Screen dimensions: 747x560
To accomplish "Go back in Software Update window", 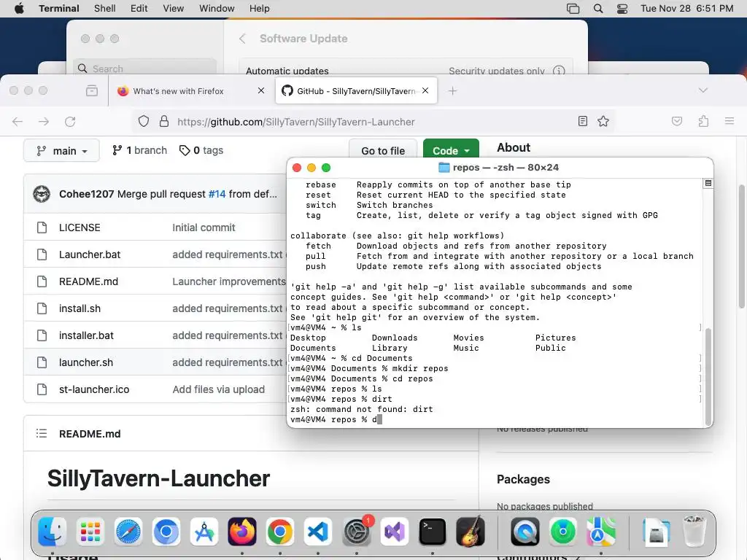I will coord(242,39).
